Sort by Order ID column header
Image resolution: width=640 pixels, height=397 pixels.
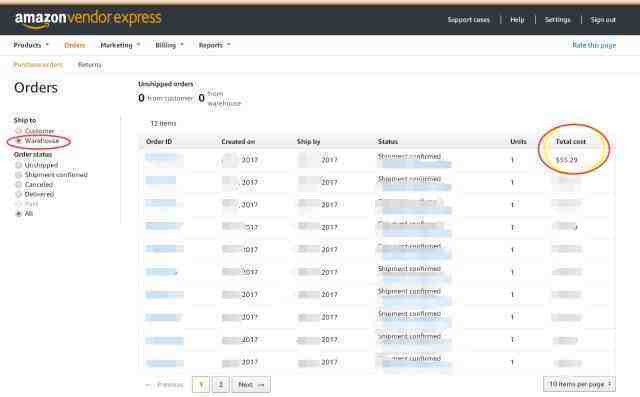click(159, 142)
